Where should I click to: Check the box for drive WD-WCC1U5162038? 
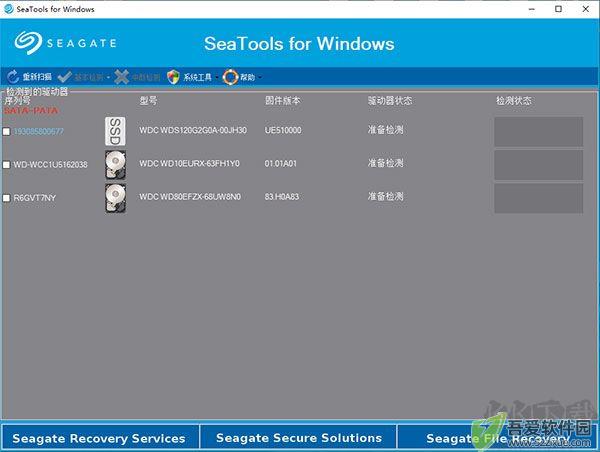pyautogui.click(x=7, y=165)
